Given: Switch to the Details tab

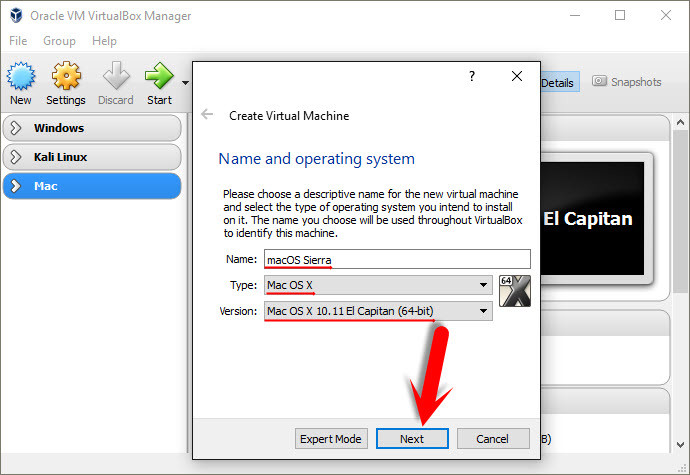Looking at the screenshot, I should click(x=559, y=82).
